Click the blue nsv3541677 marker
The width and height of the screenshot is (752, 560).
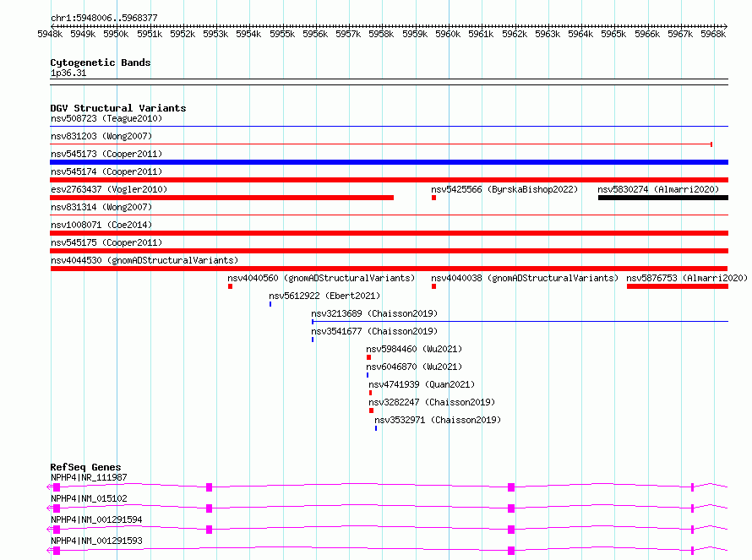313,340
